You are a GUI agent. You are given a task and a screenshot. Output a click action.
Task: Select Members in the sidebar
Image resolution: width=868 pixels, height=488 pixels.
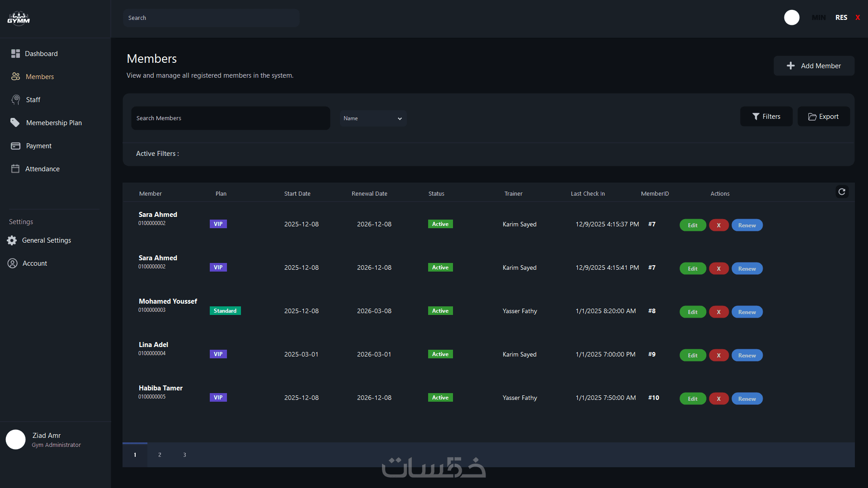(x=39, y=77)
